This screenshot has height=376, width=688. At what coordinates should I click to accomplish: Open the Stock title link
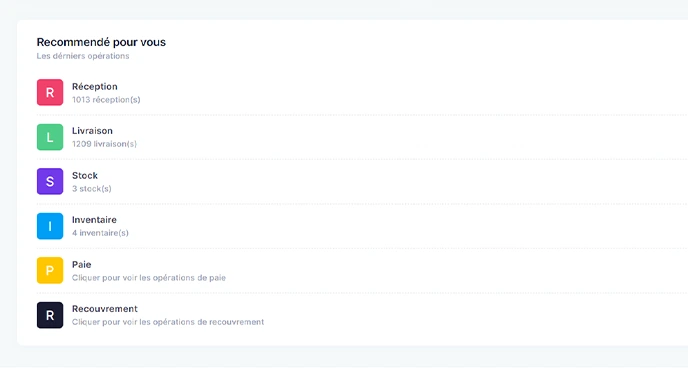[85, 175]
